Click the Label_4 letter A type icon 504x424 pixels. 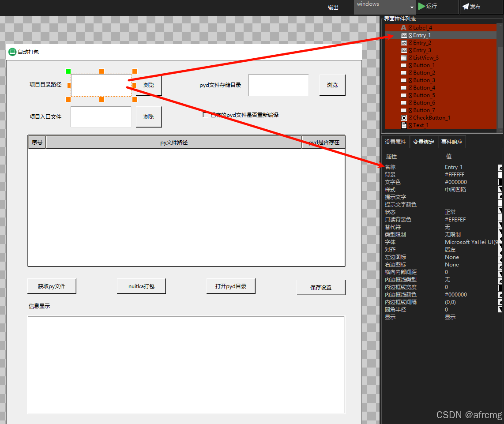coord(403,28)
